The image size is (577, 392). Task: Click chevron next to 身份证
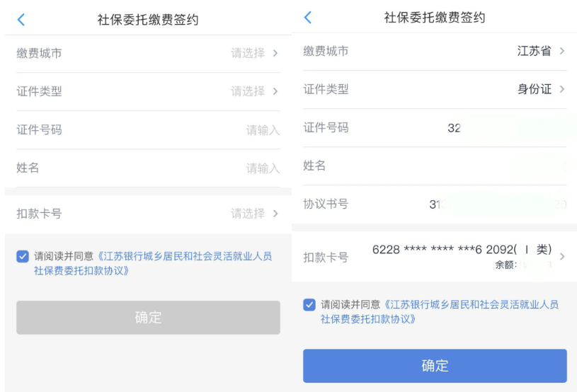(562, 89)
